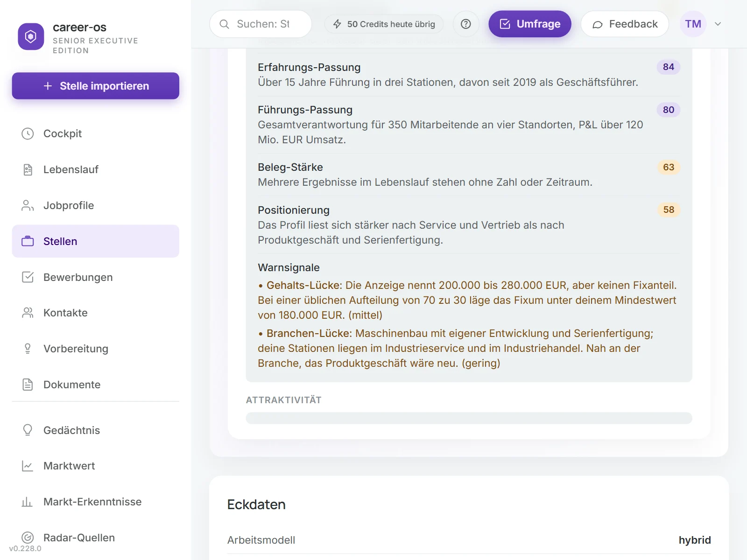Image resolution: width=747 pixels, height=560 pixels.
Task: Click the Gehalts-Lücke warning label
Action: click(304, 286)
